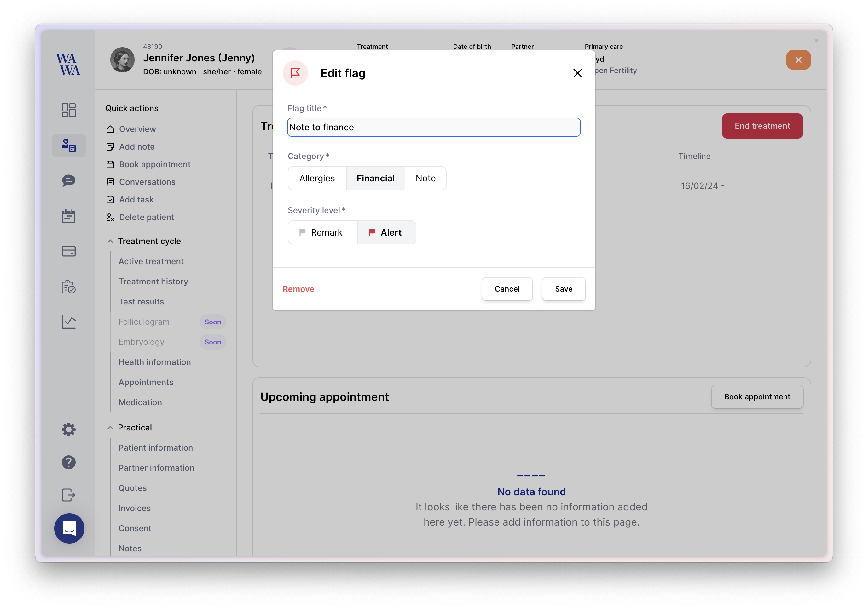868x609 pixels.
Task: Select the Note category option
Action: click(425, 178)
